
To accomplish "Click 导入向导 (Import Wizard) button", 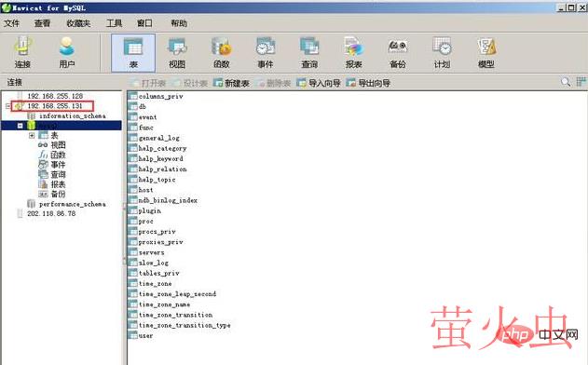I will [319, 83].
